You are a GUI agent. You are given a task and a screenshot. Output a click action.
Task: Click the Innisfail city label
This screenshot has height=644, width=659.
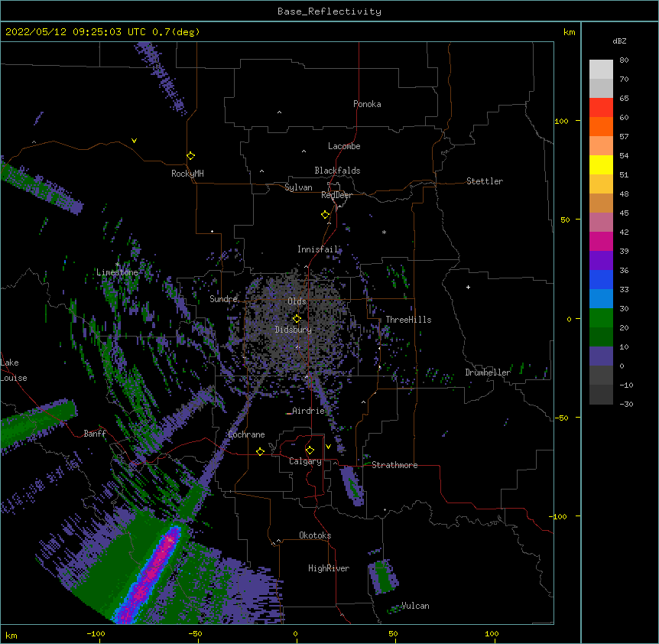coord(317,249)
